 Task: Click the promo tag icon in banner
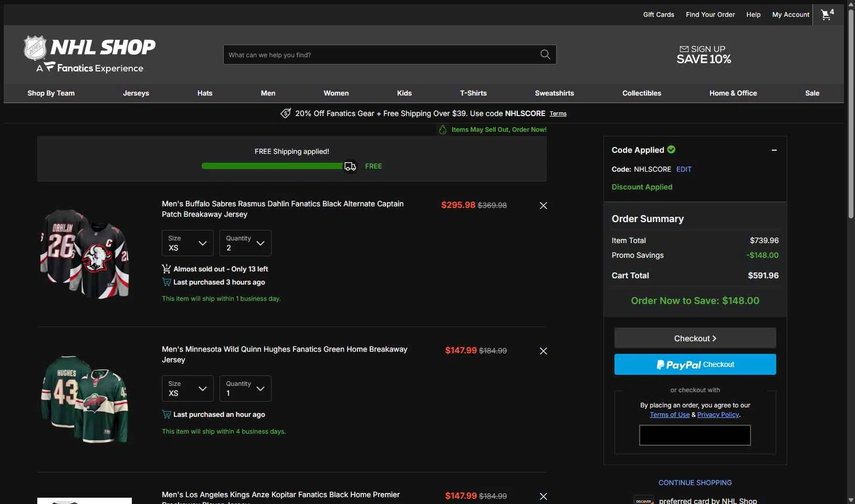(286, 113)
